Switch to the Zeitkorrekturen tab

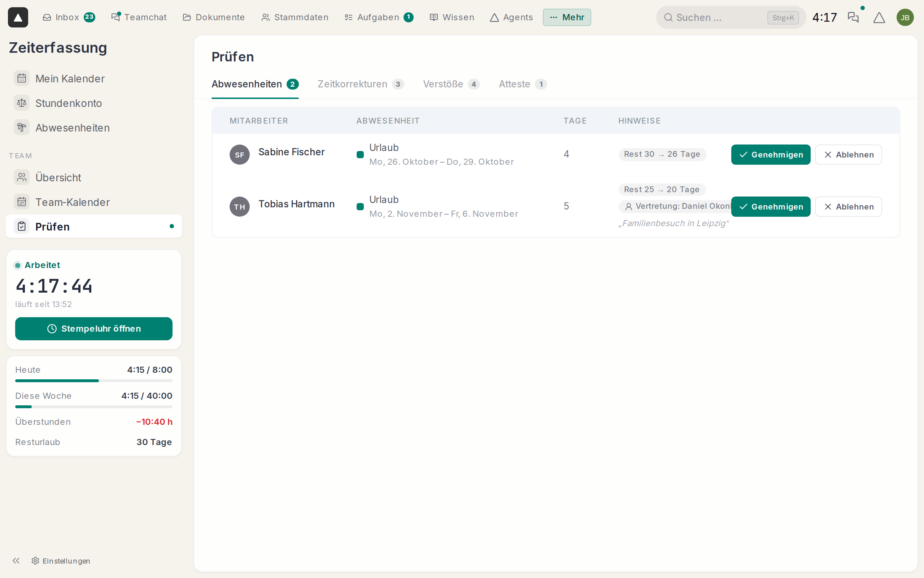(x=361, y=84)
